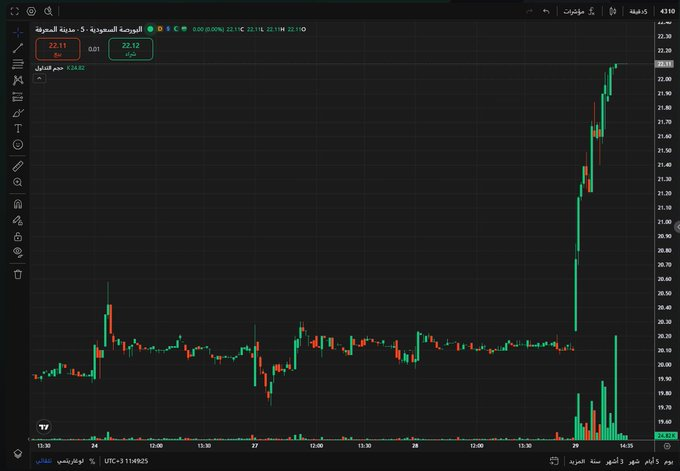
Task: Collapse indicator legend chevron under volume label
Action: 39,78
